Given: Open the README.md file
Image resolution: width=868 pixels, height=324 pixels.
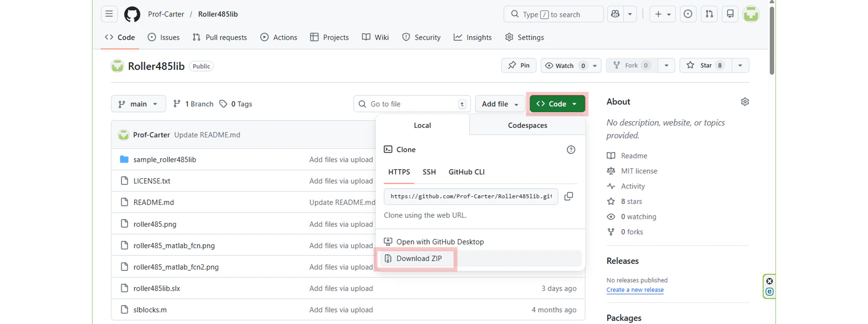Looking at the screenshot, I should pos(154,202).
